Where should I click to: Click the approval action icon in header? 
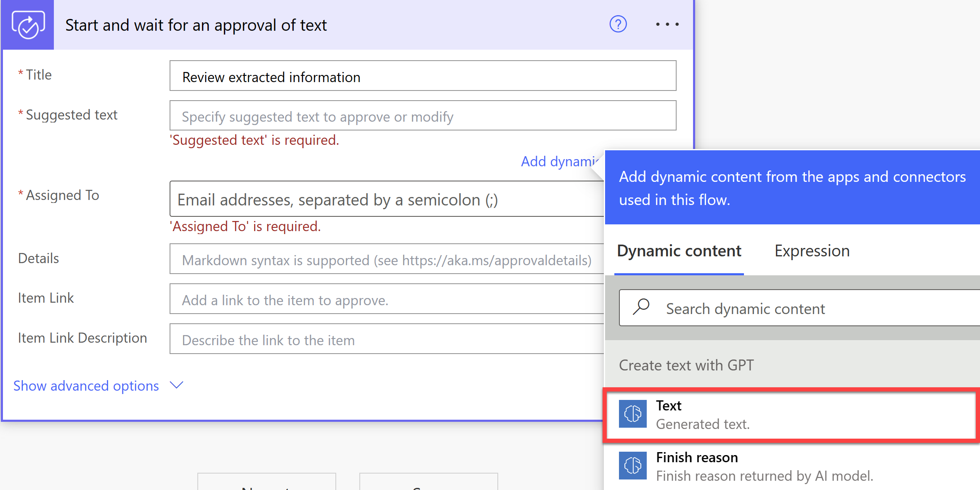pos(28,25)
